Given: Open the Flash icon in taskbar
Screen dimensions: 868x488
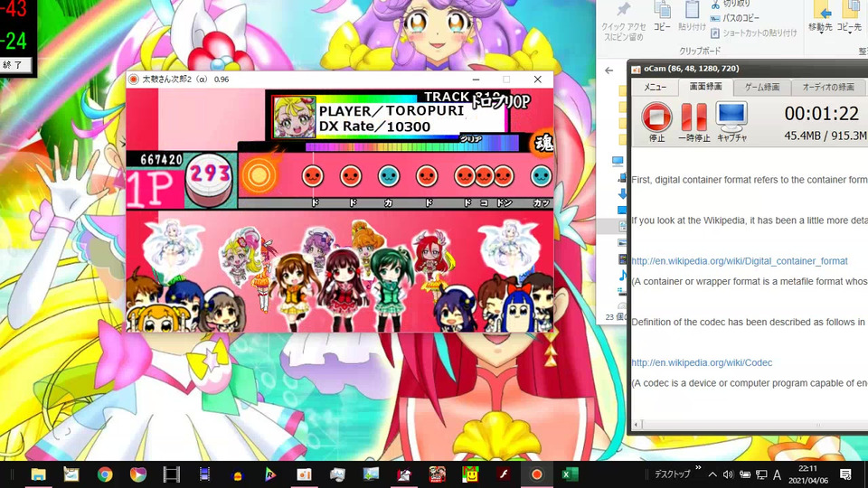Looking at the screenshot, I should 504,474.
